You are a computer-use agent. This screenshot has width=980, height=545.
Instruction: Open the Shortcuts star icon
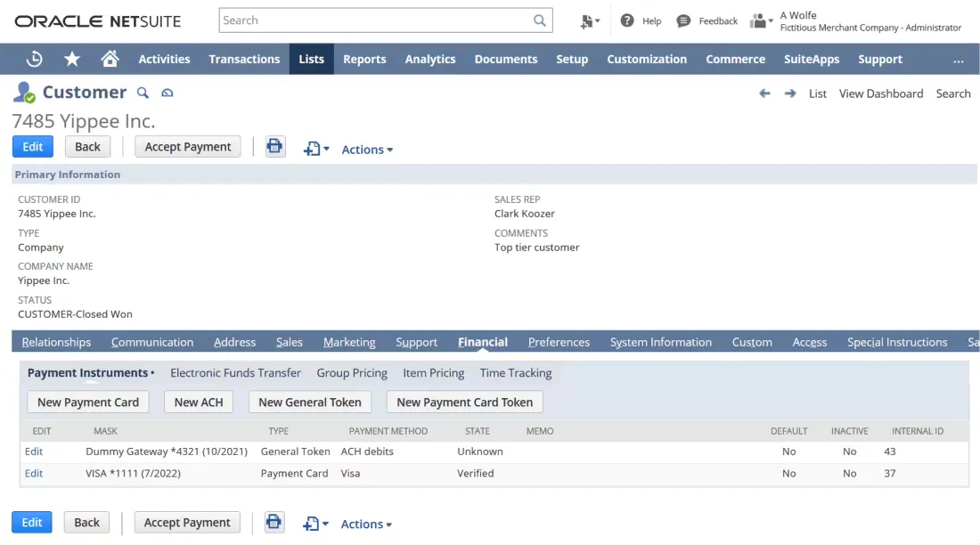tap(72, 60)
